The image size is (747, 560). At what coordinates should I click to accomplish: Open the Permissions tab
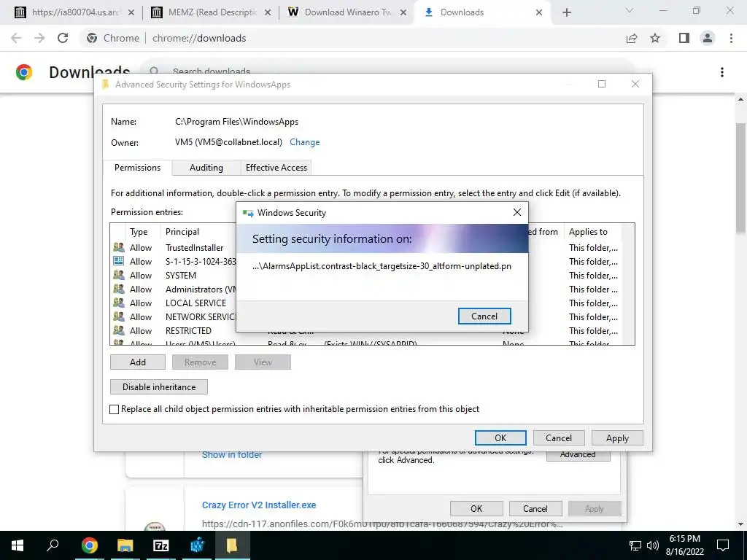137,168
